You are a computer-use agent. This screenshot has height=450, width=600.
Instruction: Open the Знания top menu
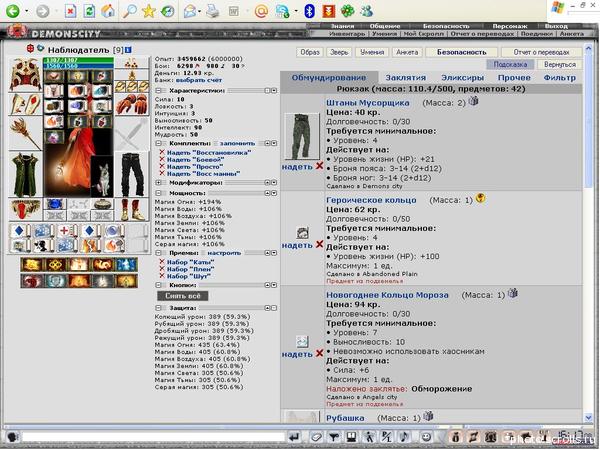click(342, 26)
